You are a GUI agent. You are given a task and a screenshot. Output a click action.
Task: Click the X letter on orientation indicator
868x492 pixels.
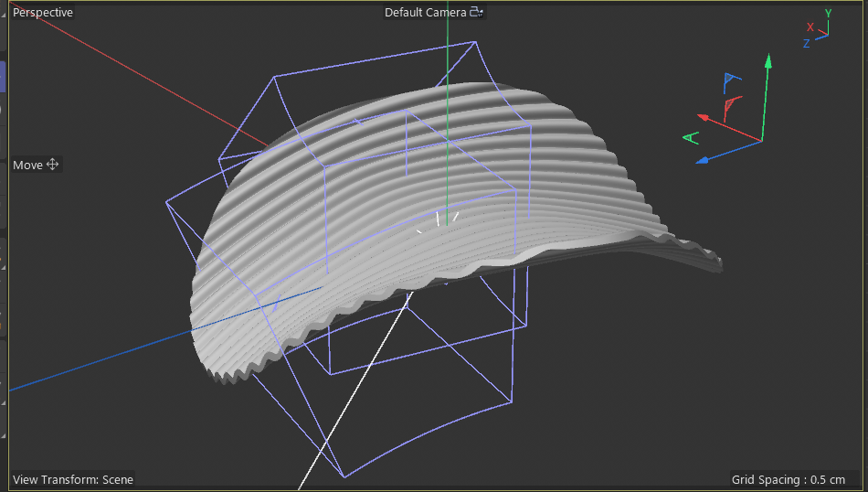coord(810,27)
